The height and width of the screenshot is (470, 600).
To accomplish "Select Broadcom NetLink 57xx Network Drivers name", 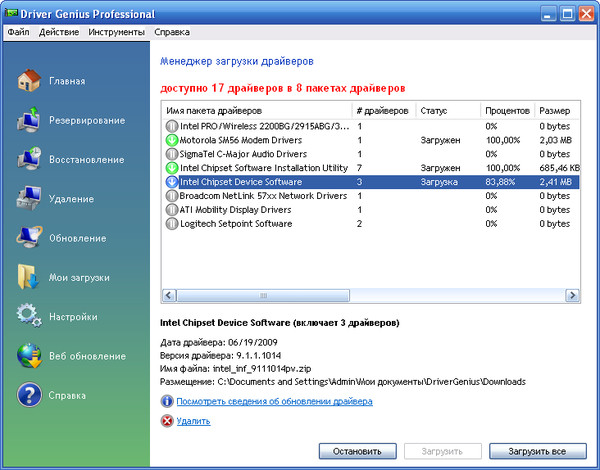I will (x=263, y=196).
